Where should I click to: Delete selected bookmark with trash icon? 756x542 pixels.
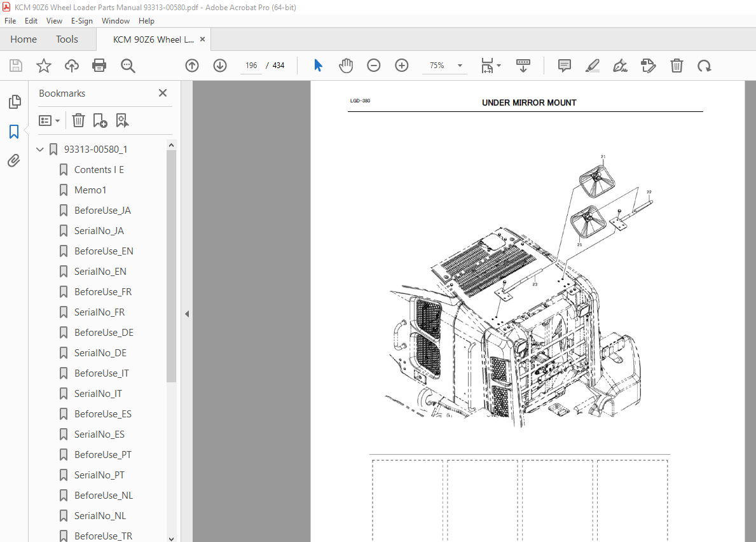(79, 121)
